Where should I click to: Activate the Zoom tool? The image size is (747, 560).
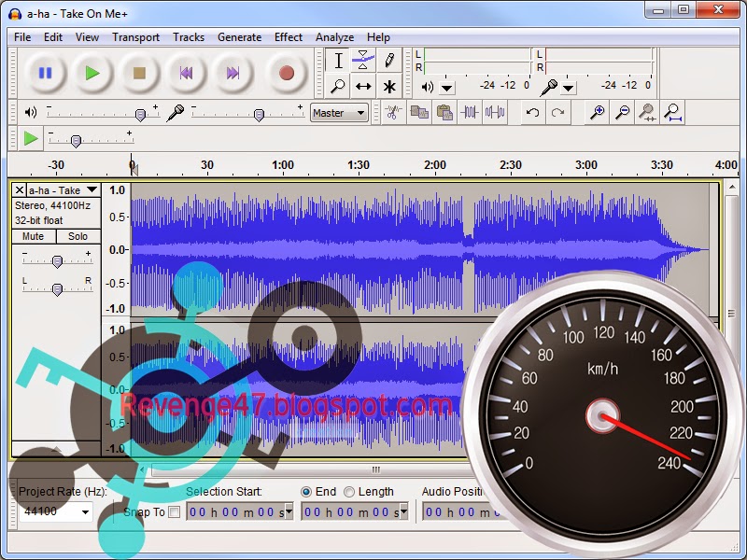[338, 86]
